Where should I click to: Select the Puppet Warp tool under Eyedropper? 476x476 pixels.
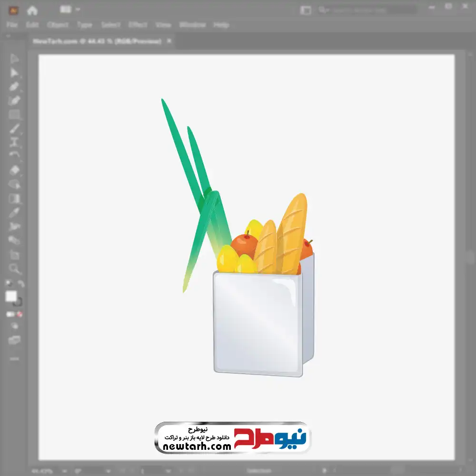click(x=14, y=227)
